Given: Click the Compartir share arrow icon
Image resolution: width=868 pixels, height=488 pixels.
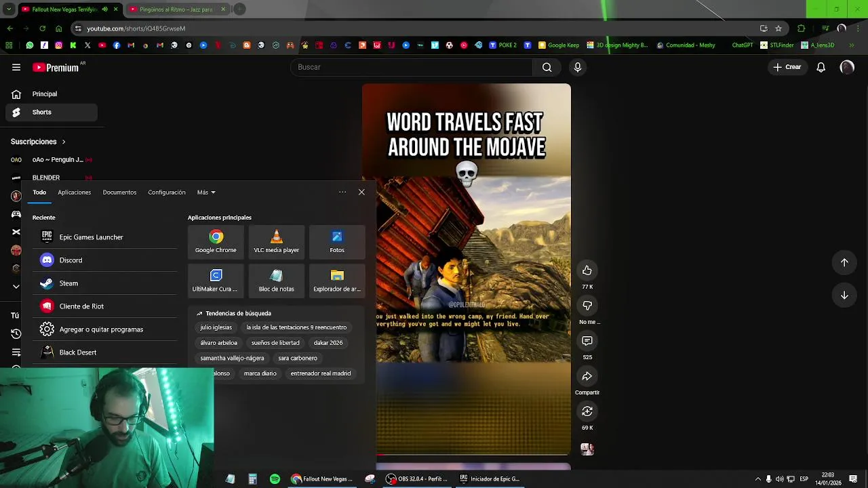Looking at the screenshot, I should coord(587,376).
